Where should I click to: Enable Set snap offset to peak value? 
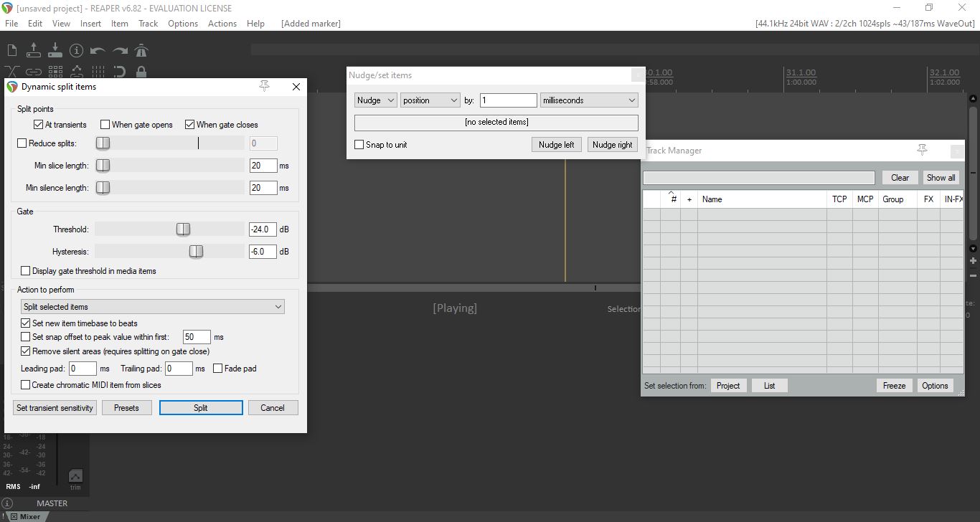(x=26, y=337)
